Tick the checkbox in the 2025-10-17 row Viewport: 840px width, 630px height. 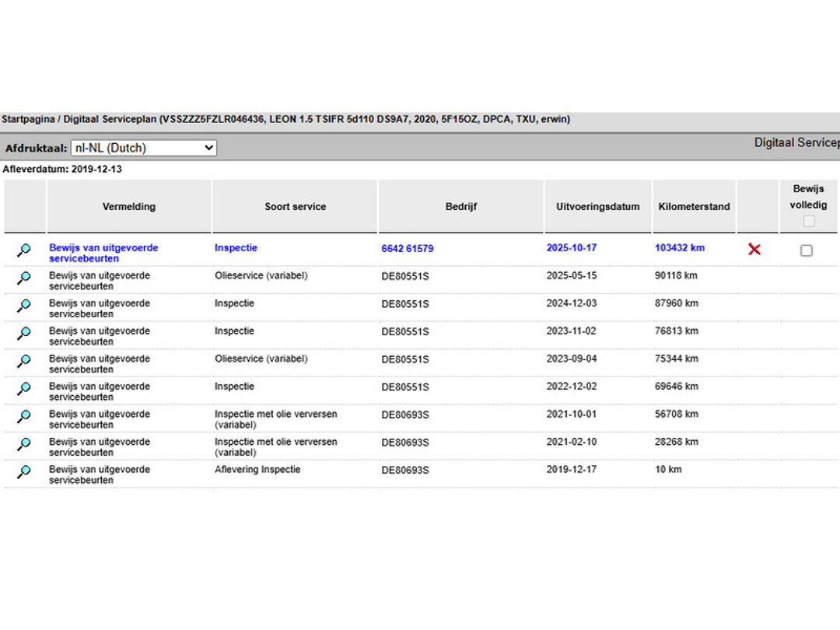coord(807,250)
